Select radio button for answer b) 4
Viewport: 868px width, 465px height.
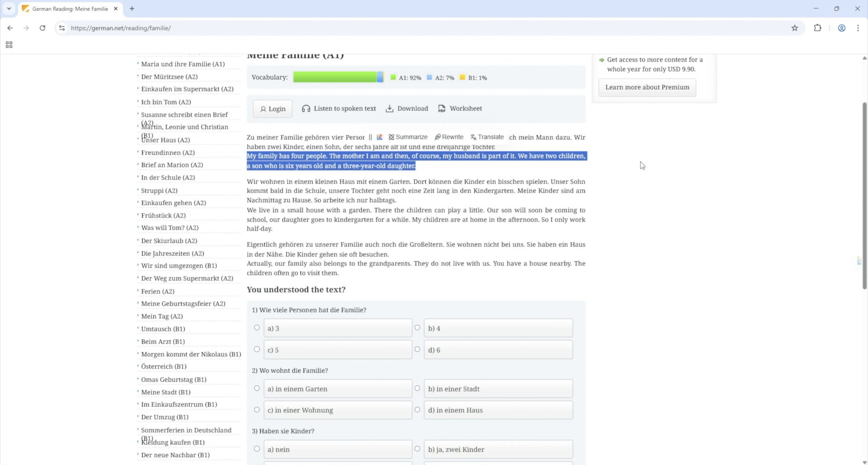(417, 328)
